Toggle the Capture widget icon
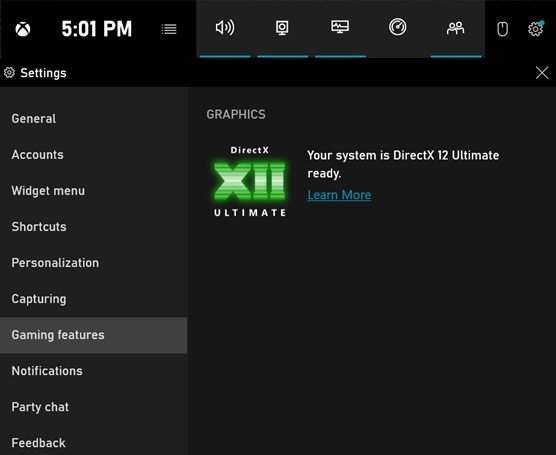The image size is (556, 455). (282, 28)
